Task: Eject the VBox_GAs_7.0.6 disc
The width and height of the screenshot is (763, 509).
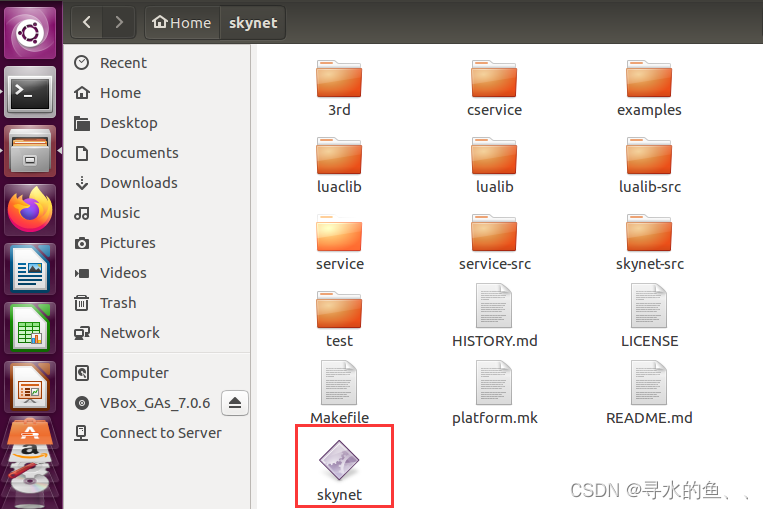Action: (235, 403)
